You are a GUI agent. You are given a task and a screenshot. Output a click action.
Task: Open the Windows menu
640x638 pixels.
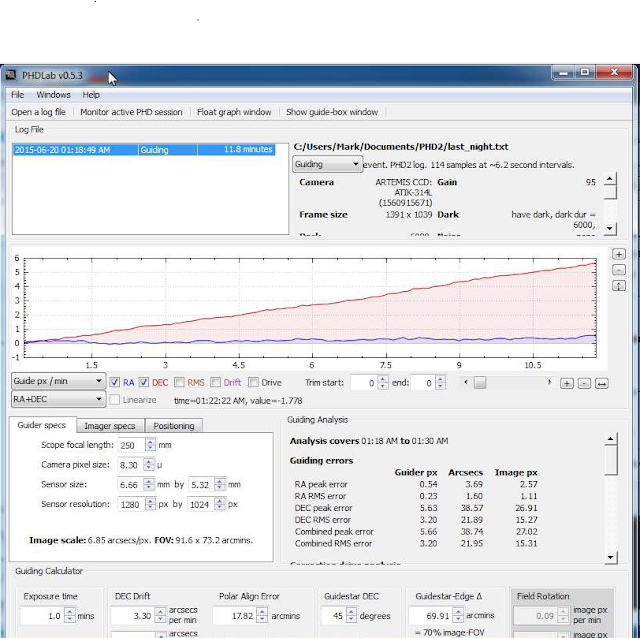click(x=53, y=95)
